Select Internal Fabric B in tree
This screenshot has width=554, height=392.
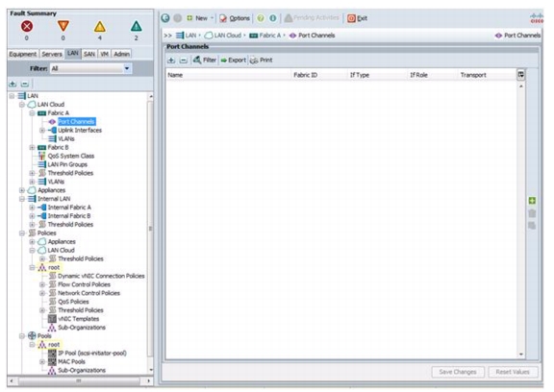[x=69, y=216]
